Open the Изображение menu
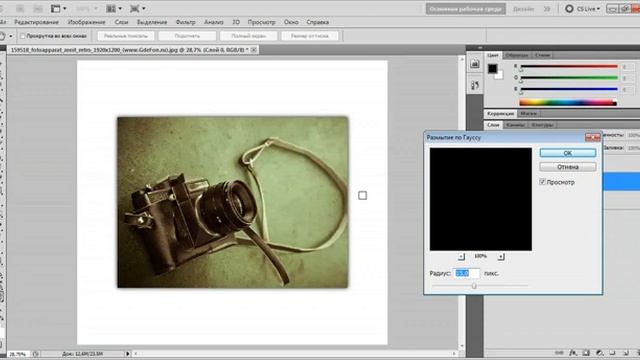Image resolution: width=640 pixels, height=360 pixels. coord(86,22)
